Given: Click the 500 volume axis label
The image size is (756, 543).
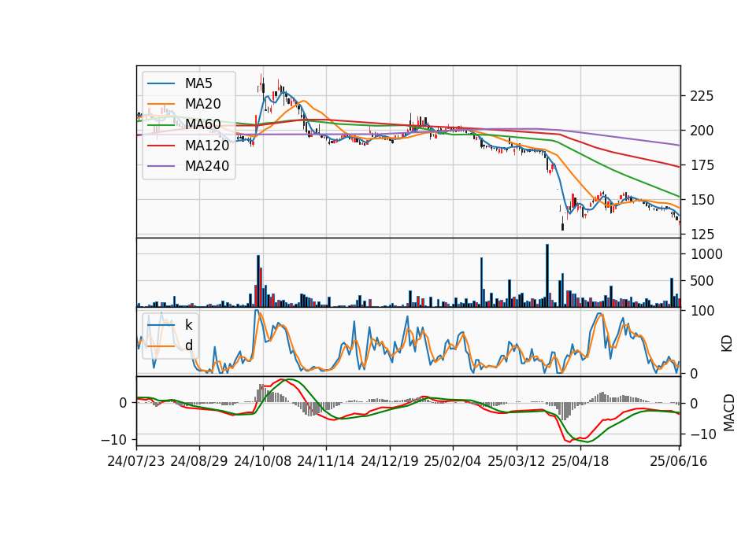Looking at the screenshot, I should tap(702, 281).
